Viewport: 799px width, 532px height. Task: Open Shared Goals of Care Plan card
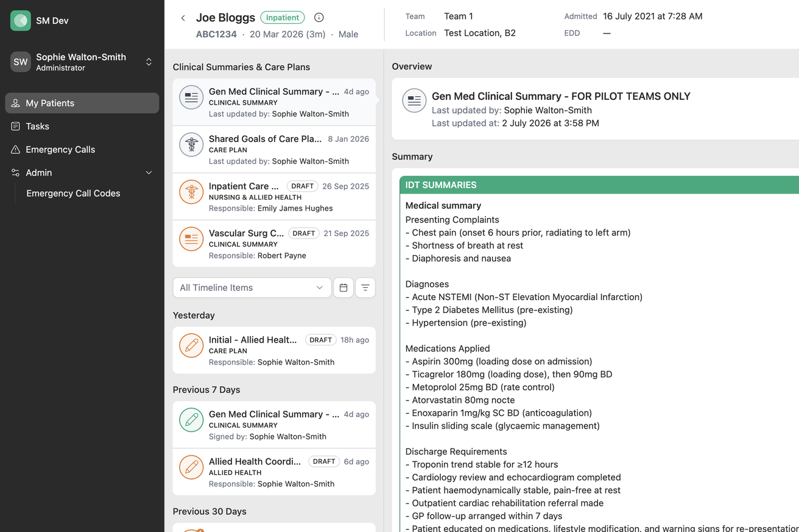(274, 150)
